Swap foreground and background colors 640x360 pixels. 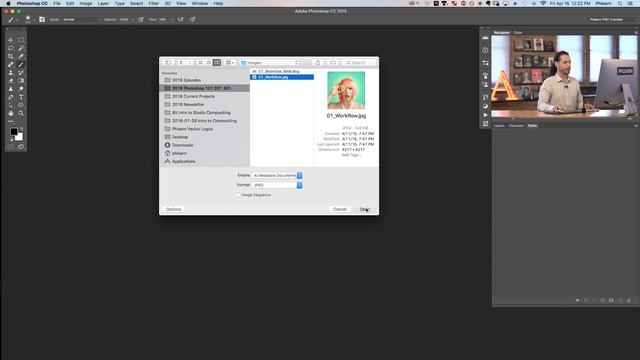pyautogui.click(x=21, y=129)
